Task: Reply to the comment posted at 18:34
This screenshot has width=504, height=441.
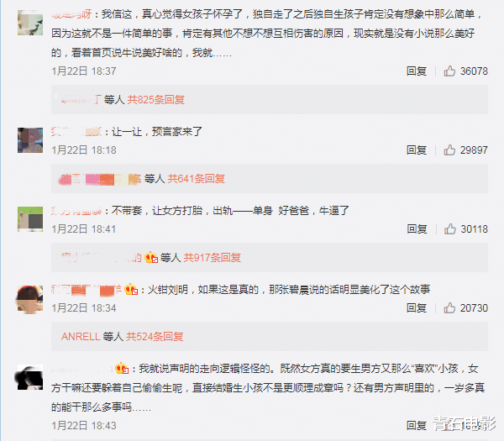Action: point(417,308)
